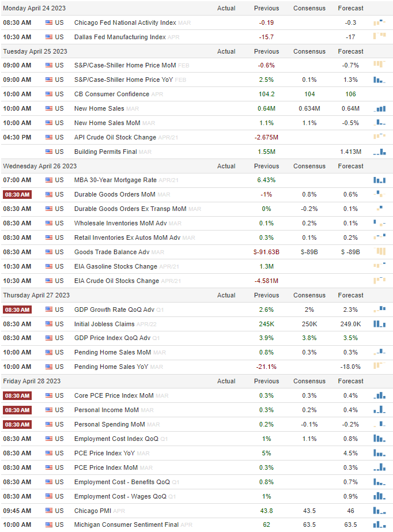Open the GDP Price Index QoQ Adv link
The image size is (393, 532).
click(x=112, y=338)
